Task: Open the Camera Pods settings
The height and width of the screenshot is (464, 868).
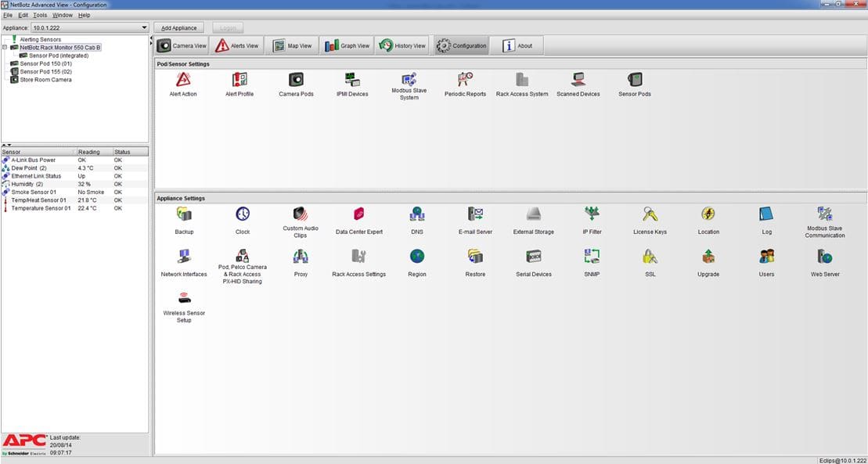Action: tap(296, 80)
